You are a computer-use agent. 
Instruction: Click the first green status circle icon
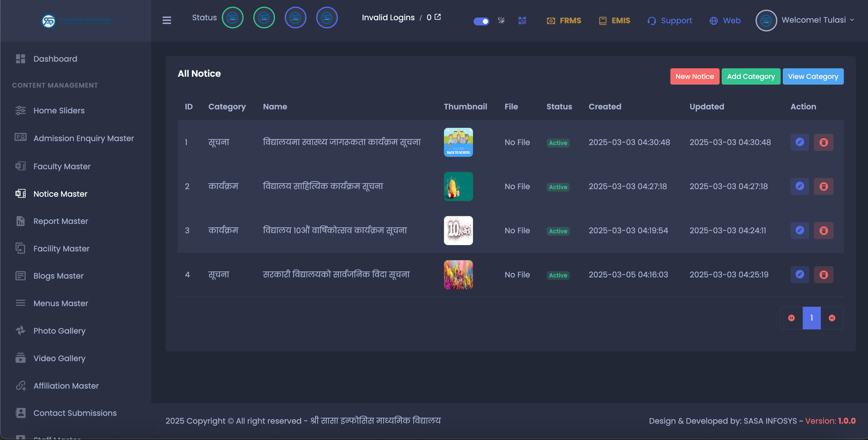coord(232,18)
